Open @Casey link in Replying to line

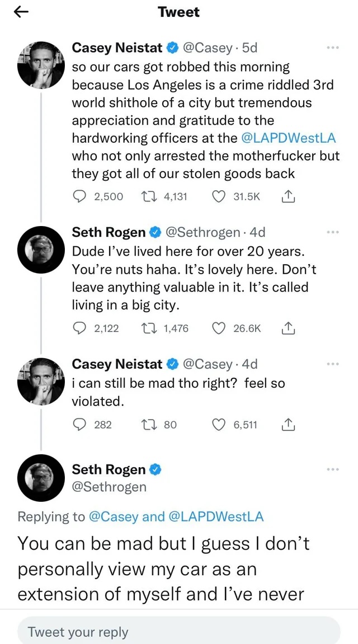click(114, 516)
